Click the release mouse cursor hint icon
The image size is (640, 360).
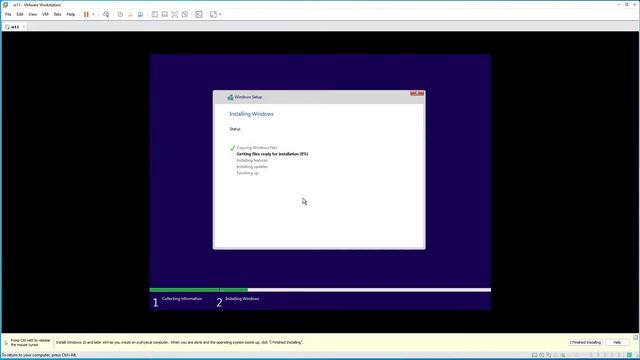[x=6, y=342]
